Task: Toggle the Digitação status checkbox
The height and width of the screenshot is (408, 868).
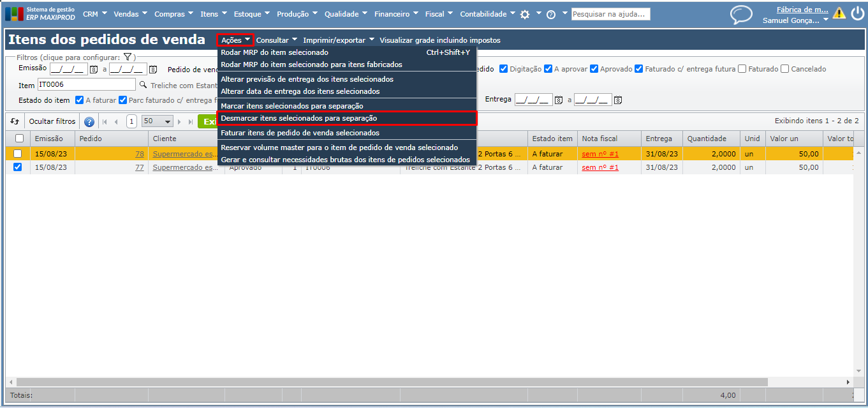Action: point(504,69)
